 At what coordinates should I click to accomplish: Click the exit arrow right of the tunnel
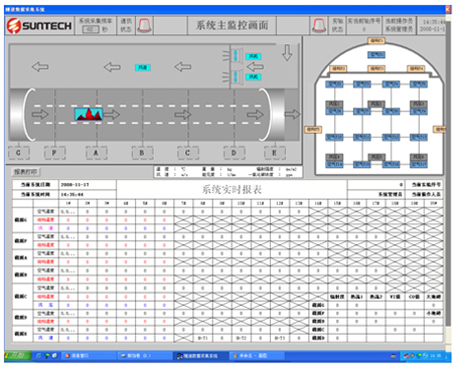[x=292, y=114]
